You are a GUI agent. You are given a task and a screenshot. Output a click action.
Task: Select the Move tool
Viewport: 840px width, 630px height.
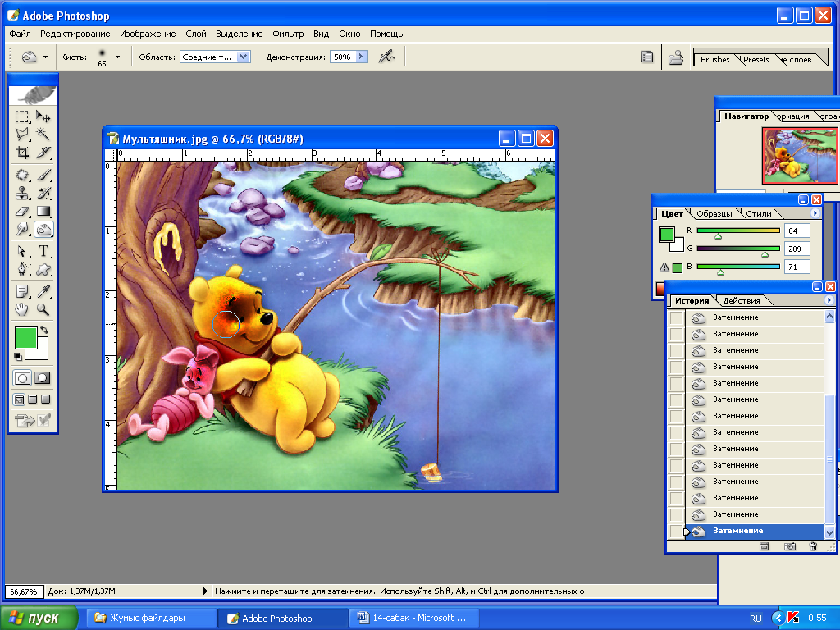click(43, 116)
